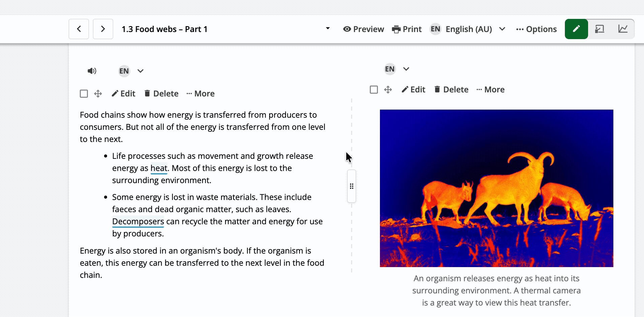This screenshot has height=317, width=644.
Task: Switch to the presentation cast mode icon
Action: pos(600,29)
